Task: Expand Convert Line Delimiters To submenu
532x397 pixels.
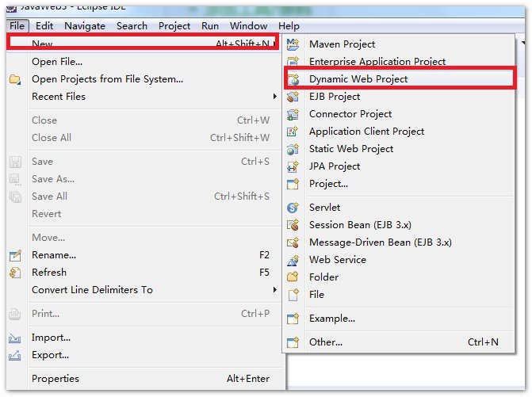Action: point(274,290)
